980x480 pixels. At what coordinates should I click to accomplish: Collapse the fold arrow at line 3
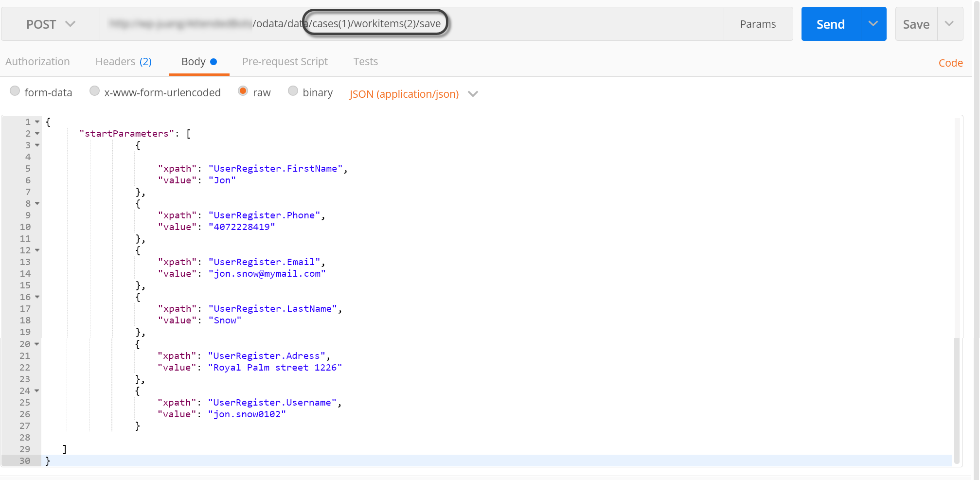(x=37, y=145)
